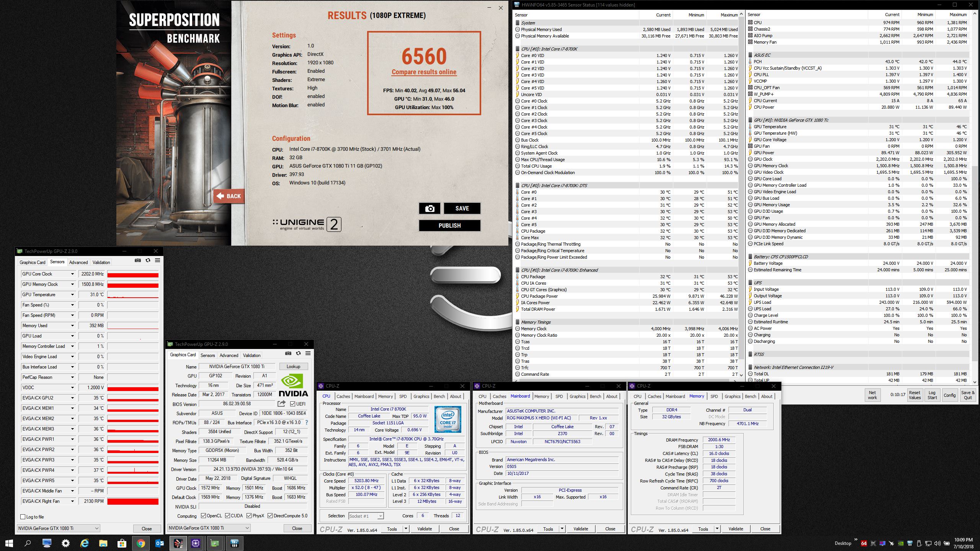Image resolution: width=980 pixels, height=551 pixels.
Task: Open SPD tab in CPU-Z Mainboard window
Action: pyautogui.click(x=559, y=396)
